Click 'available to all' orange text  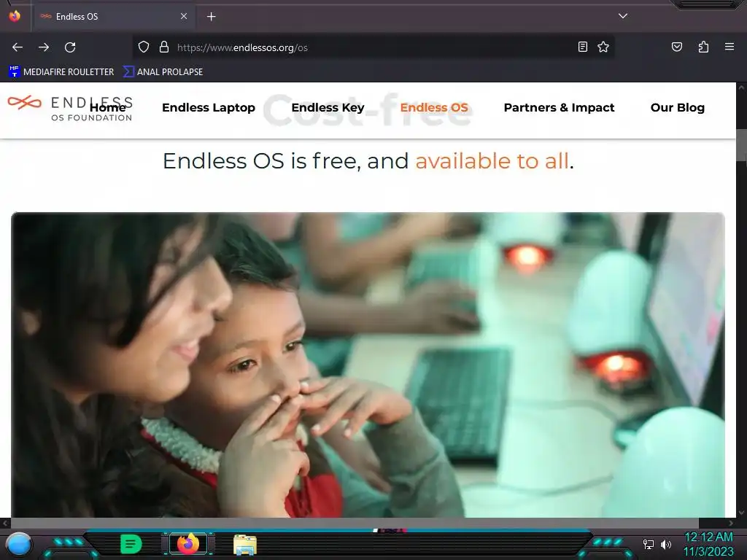(492, 161)
